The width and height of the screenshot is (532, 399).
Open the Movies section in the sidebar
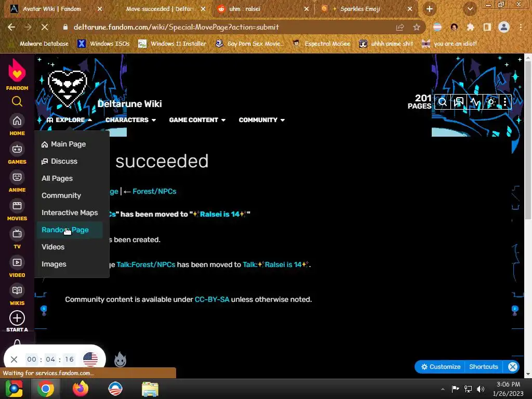[x=17, y=210]
